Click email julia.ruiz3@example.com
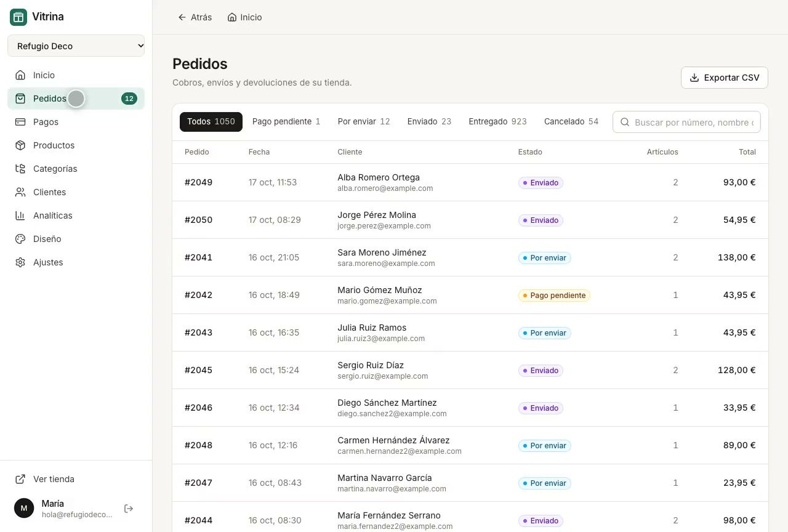Screen dimensions: 788x532 pyautogui.click(x=381, y=339)
